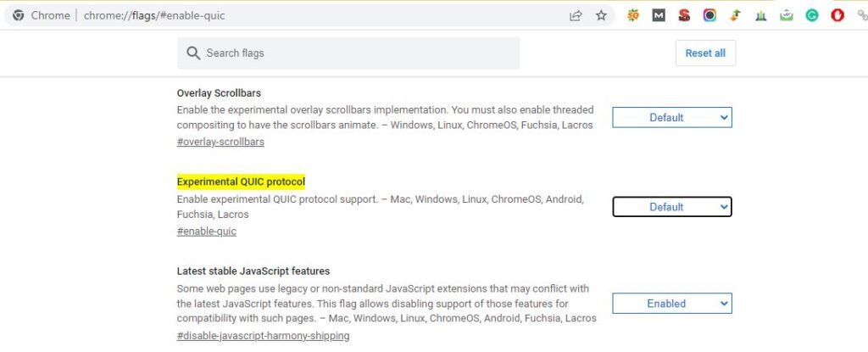Follow the #enable-quic anchor link

point(207,232)
